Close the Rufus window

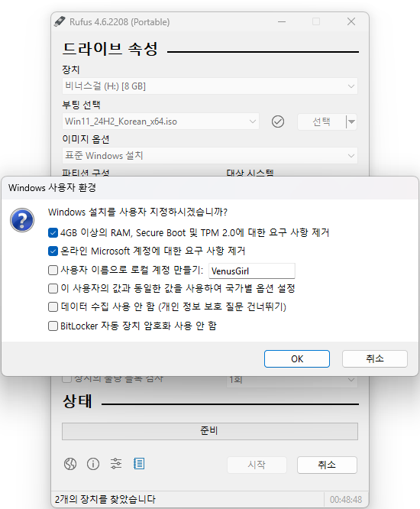pyautogui.click(x=351, y=21)
